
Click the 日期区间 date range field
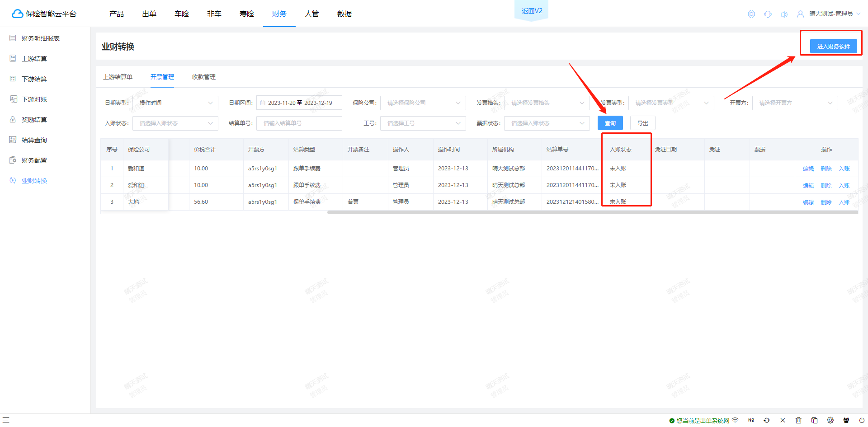point(299,103)
